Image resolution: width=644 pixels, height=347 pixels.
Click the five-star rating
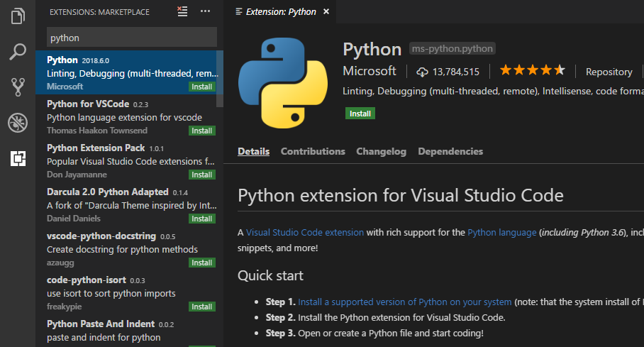[x=532, y=70]
